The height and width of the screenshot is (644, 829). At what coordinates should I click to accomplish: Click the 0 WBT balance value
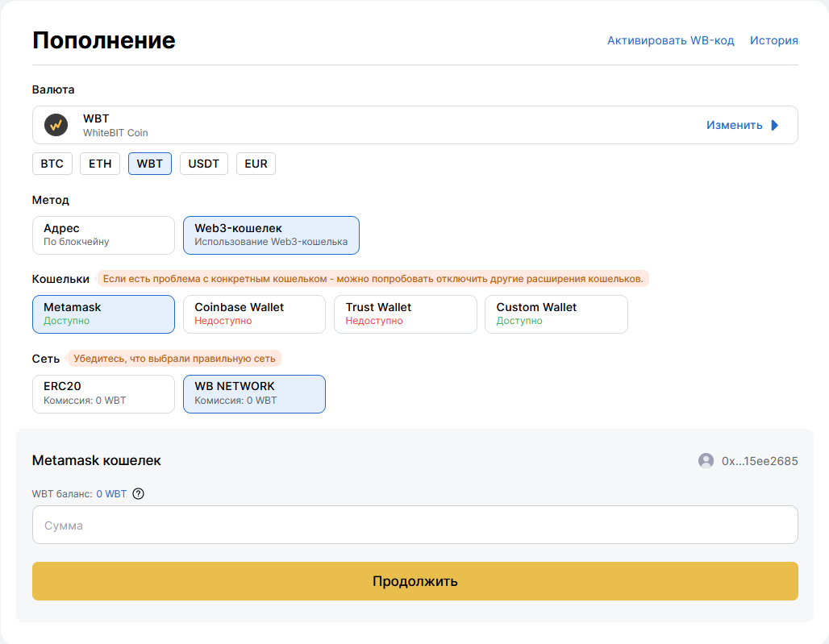(x=111, y=494)
